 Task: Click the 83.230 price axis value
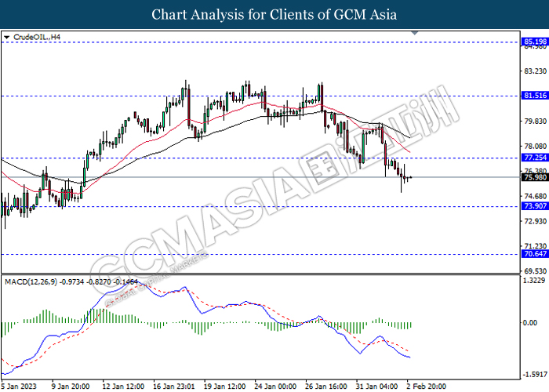(x=535, y=71)
